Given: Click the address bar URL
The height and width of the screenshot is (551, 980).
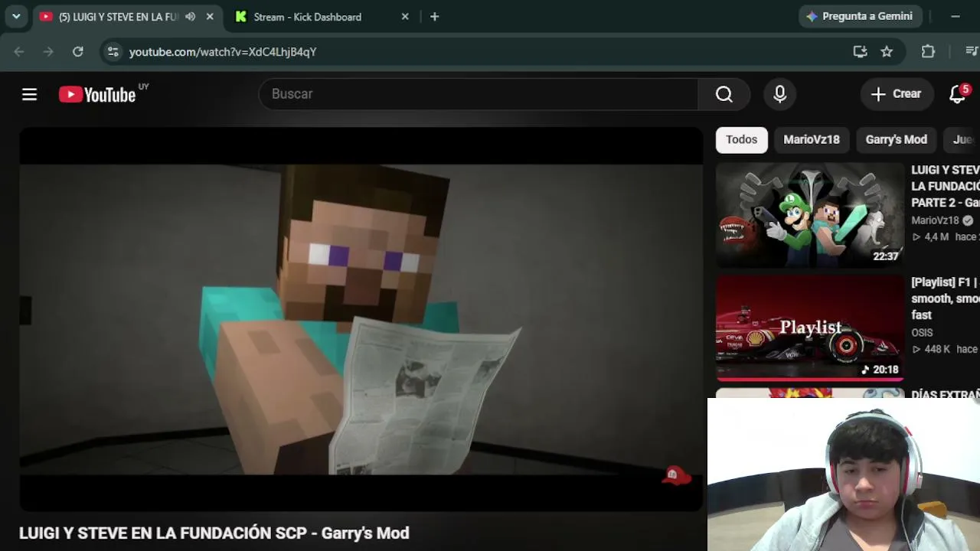Looking at the screenshot, I should tap(223, 51).
